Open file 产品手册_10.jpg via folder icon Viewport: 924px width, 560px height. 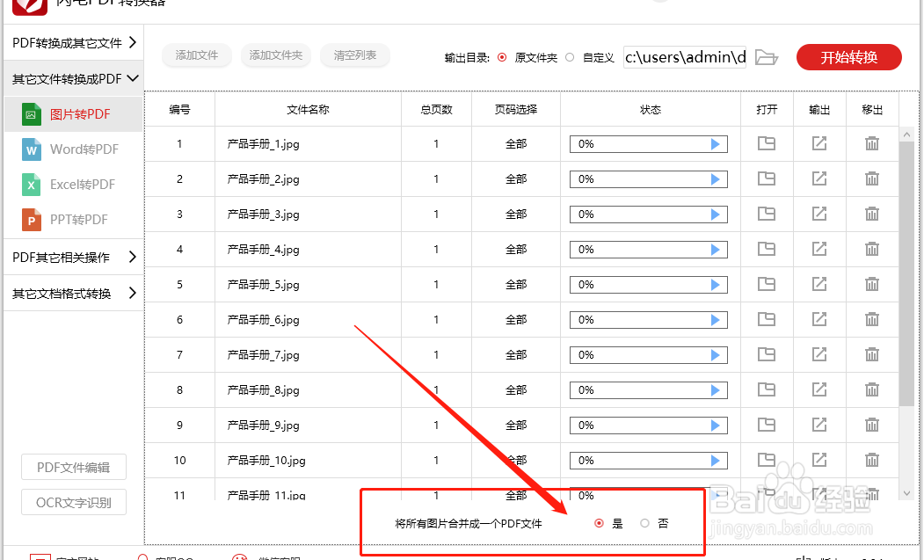coord(766,460)
